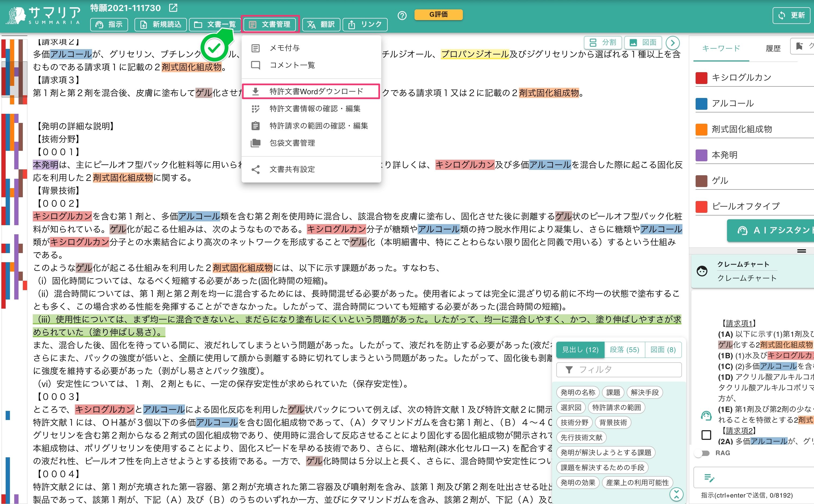
Task: Open the help question mark icon
Action: (x=402, y=15)
